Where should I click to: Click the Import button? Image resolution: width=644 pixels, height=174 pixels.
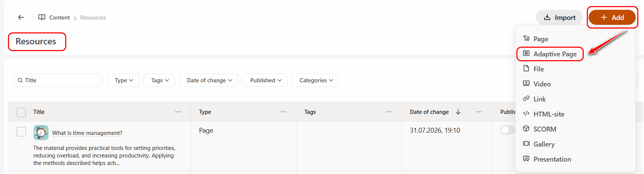tap(559, 17)
